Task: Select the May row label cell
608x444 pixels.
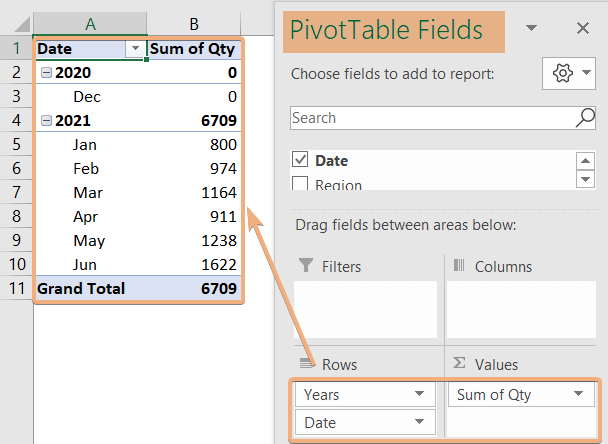Action: tap(91, 241)
